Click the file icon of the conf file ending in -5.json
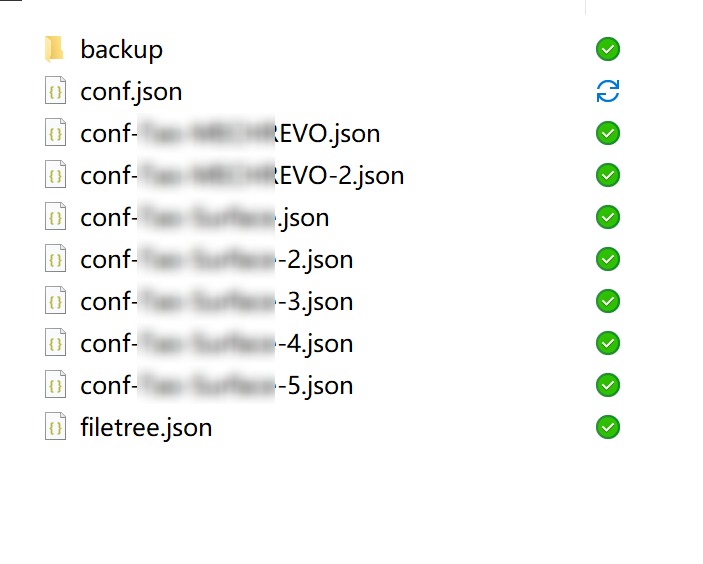Image resolution: width=703 pixels, height=564 pixels. (56, 385)
